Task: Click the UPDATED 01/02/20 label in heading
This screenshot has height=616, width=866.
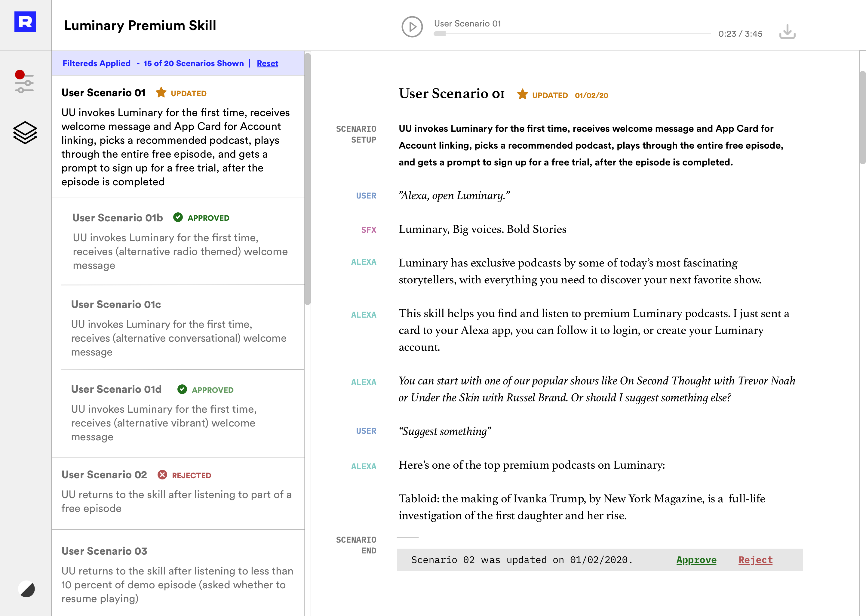Action: pyautogui.click(x=570, y=95)
